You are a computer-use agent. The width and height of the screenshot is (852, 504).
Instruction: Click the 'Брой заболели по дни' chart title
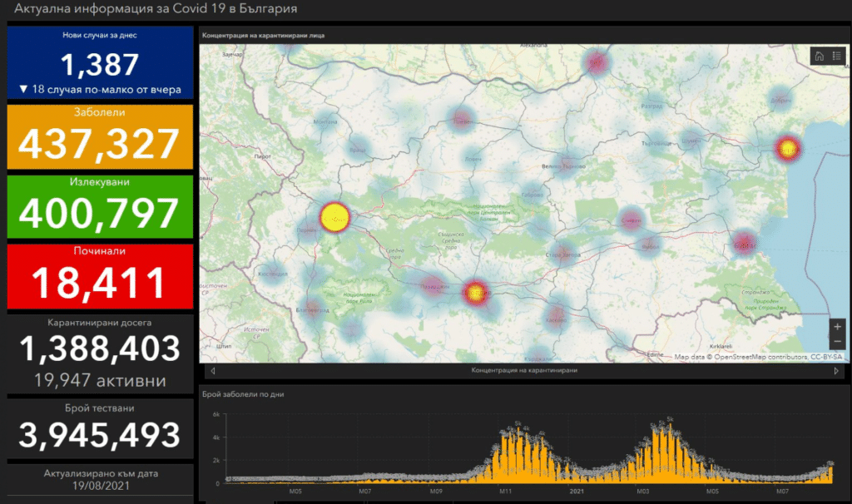(243, 394)
